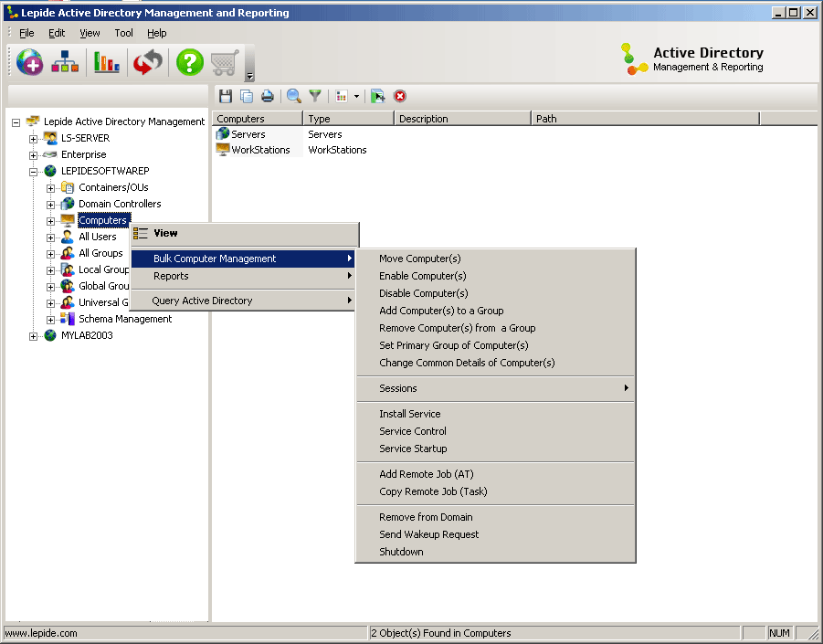Viewport: 823px width, 644px height.
Task: Open the Edit menu
Action: [57, 33]
